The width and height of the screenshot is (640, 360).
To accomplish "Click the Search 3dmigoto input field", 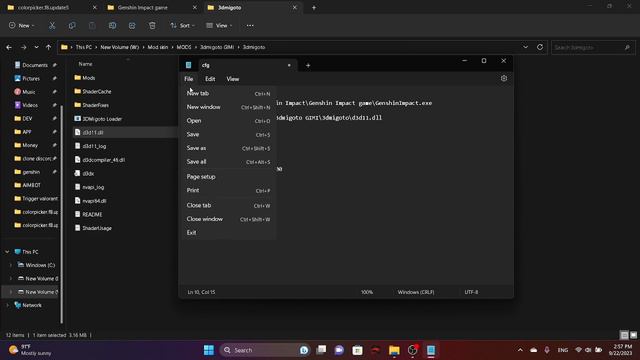I will [593, 47].
